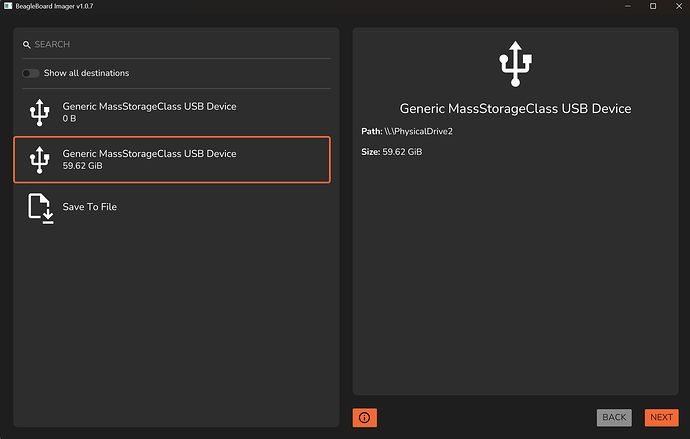Select the 0 B Generic MassStorageClass USB device
This screenshot has height=439, width=690.
[x=172, y=112]
